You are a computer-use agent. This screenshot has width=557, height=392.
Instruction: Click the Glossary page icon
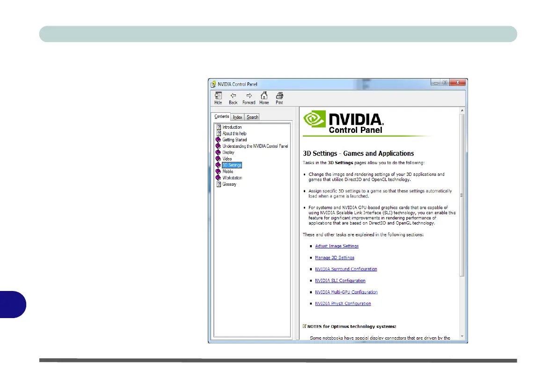219,184
